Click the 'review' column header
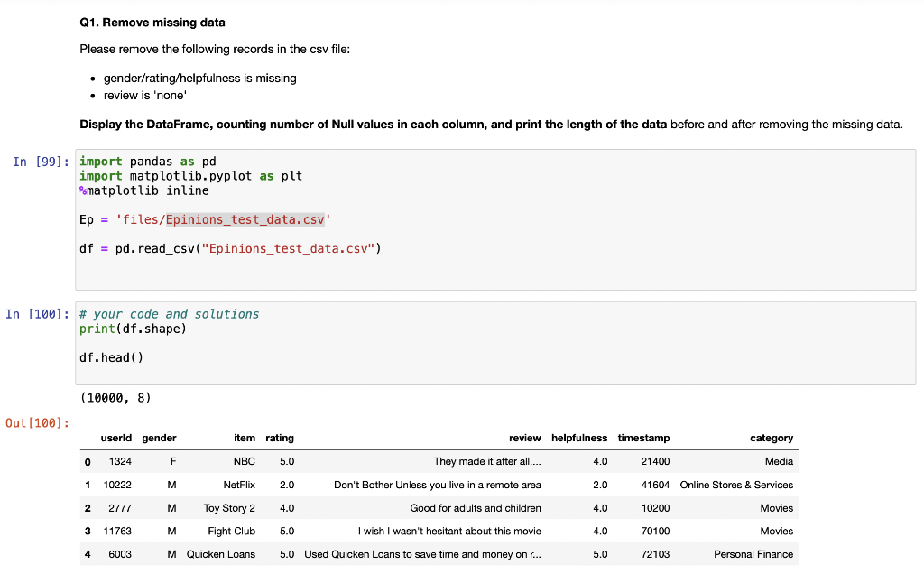924x574 pixels. coord(525,438)
